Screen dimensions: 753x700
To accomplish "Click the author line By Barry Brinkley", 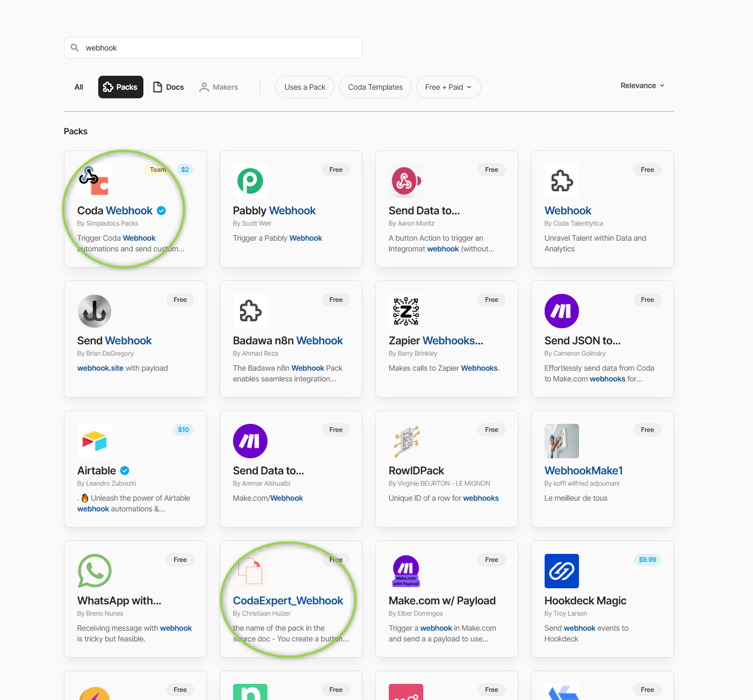I will tap(413, 353).
